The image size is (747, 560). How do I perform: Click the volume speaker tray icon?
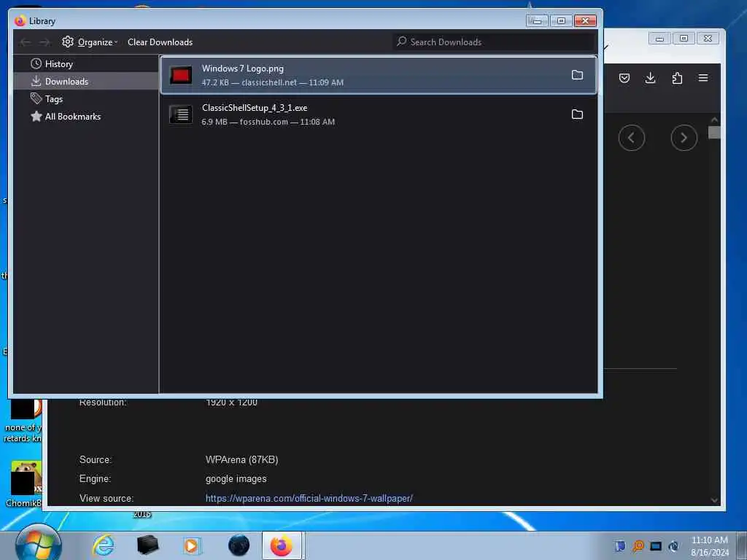coord(673,546)
